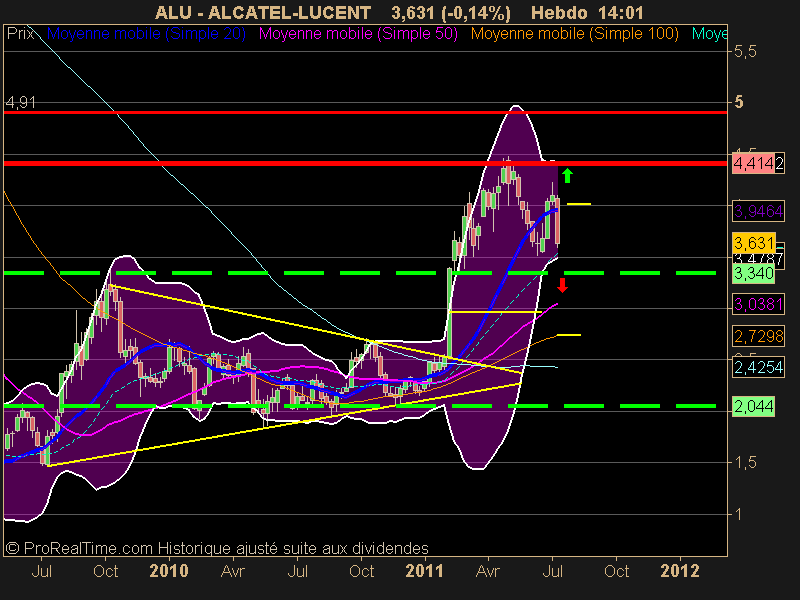Click the purple 3,9464 price tag
This screenshot has width=800, height=600.
pos(758,211)
